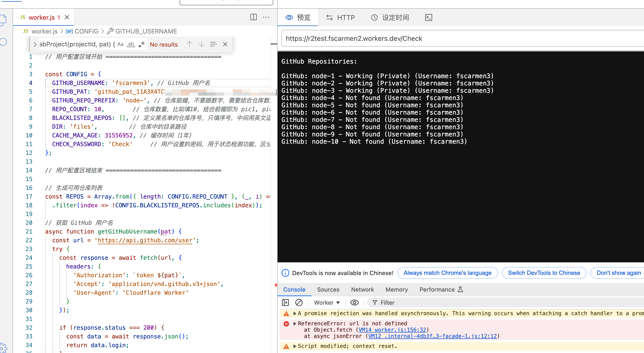The image size is (644, 353).
Task: Open settings gear in activity bar
Action: (x=3, y=348)
